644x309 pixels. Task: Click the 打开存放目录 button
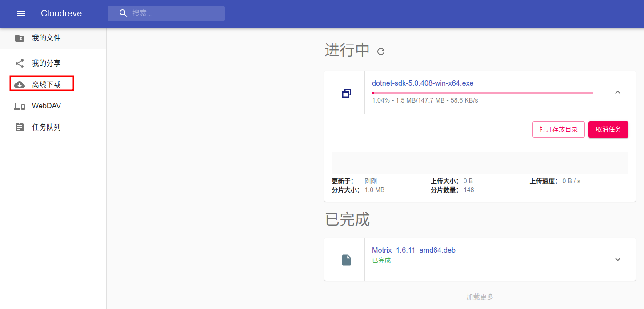(x=558, y=130)
